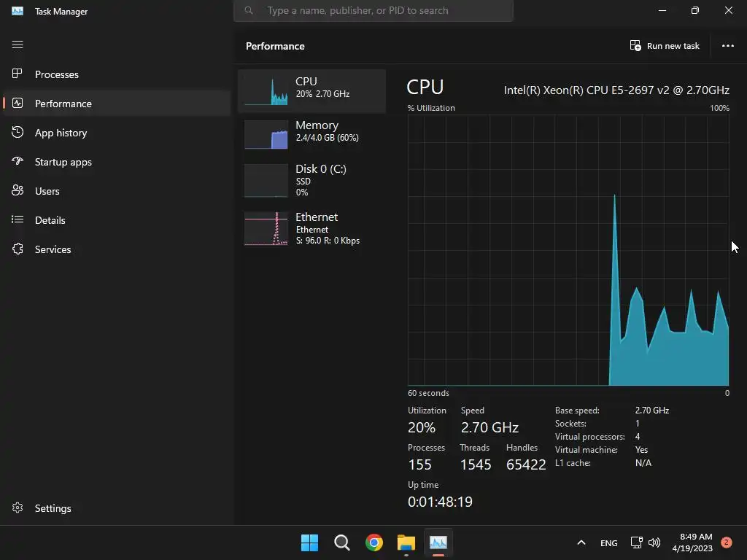This screenshot has height=560, width=747.
Task: Select the Ethernet resource entry
Action: click(312, 228)
